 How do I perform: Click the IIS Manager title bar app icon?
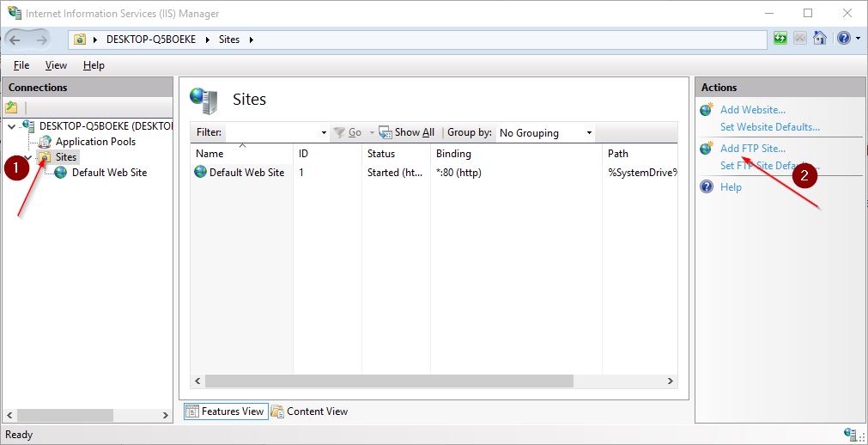[15, 13]
